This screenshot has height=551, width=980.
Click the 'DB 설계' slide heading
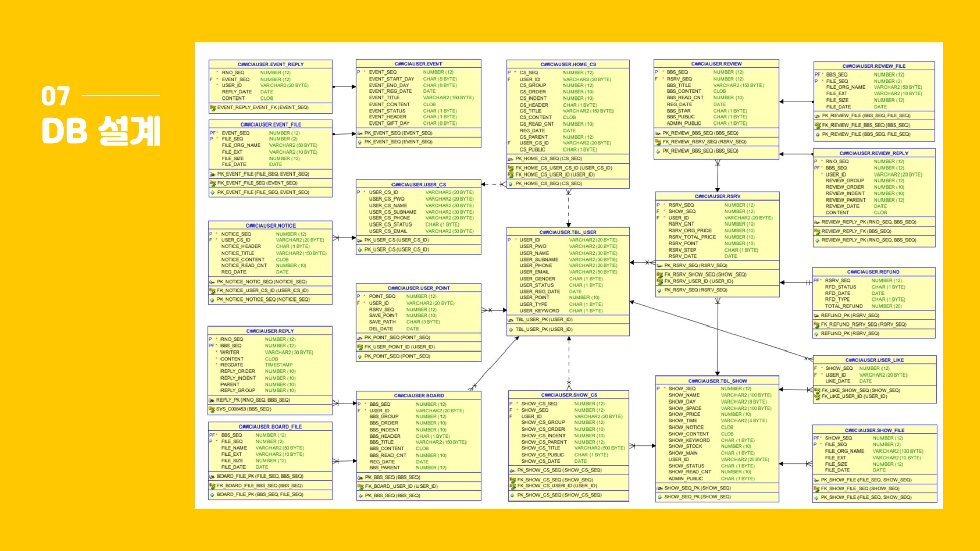pos(101,131)
